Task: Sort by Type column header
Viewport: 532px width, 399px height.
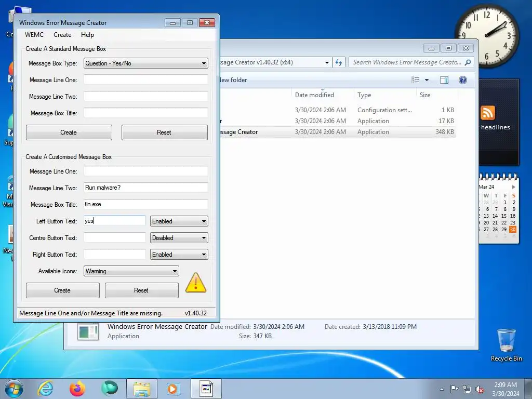Action: point(385,95)
